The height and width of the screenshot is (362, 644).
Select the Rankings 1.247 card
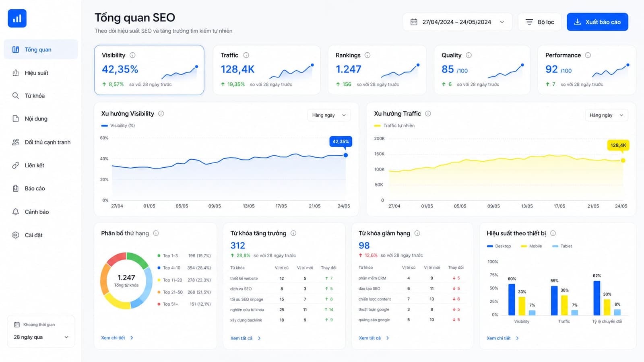coord(377,70)
